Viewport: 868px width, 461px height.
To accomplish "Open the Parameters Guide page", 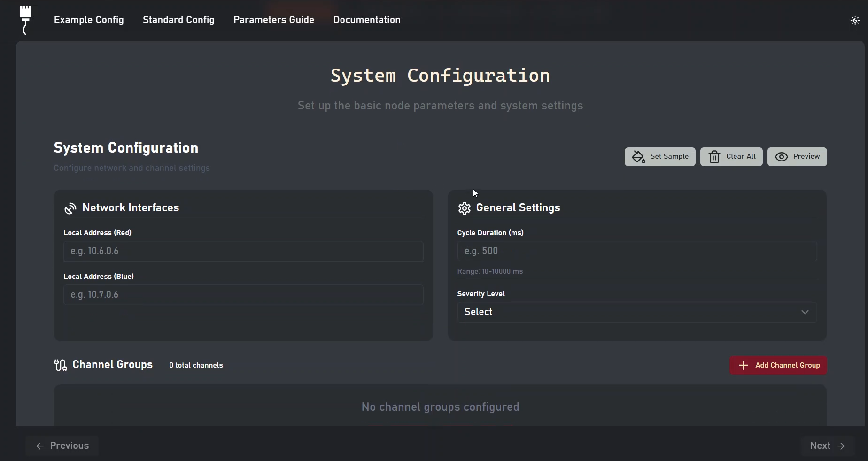I will click(x=274, y=20).
